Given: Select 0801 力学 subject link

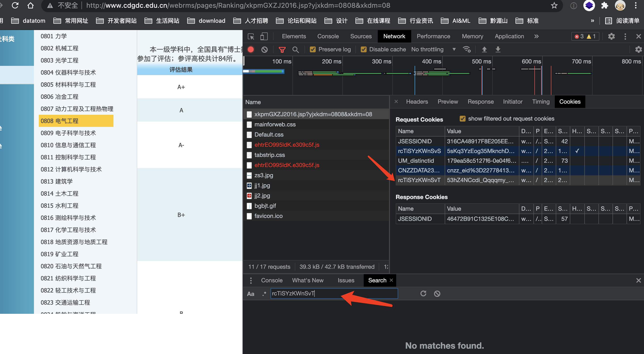Looking at the screenshot, I should (x=54, y=36).
